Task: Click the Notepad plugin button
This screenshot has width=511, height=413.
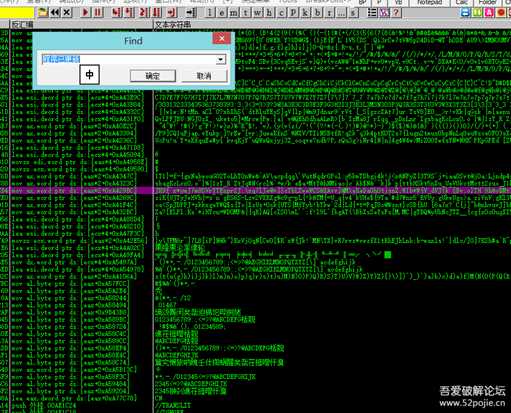Action: click(430, 2)
